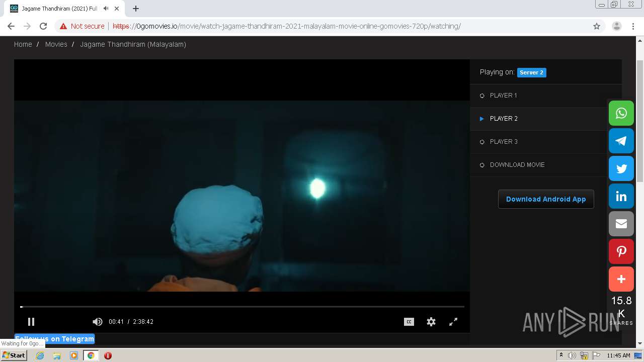644x362 pixels.
Task: Open Chrome three-dot menu
Action: [633, 26]
